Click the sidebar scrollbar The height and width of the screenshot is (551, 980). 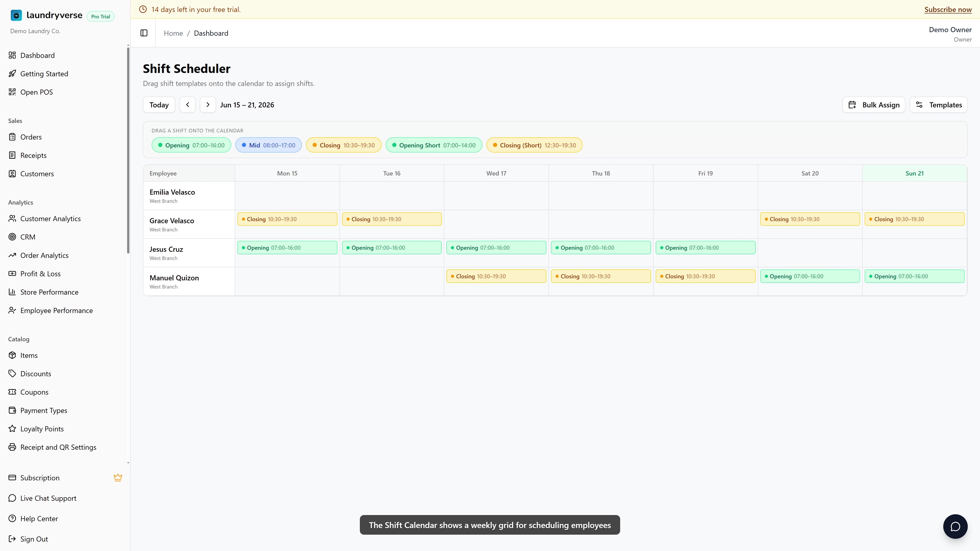click(128, 150)
